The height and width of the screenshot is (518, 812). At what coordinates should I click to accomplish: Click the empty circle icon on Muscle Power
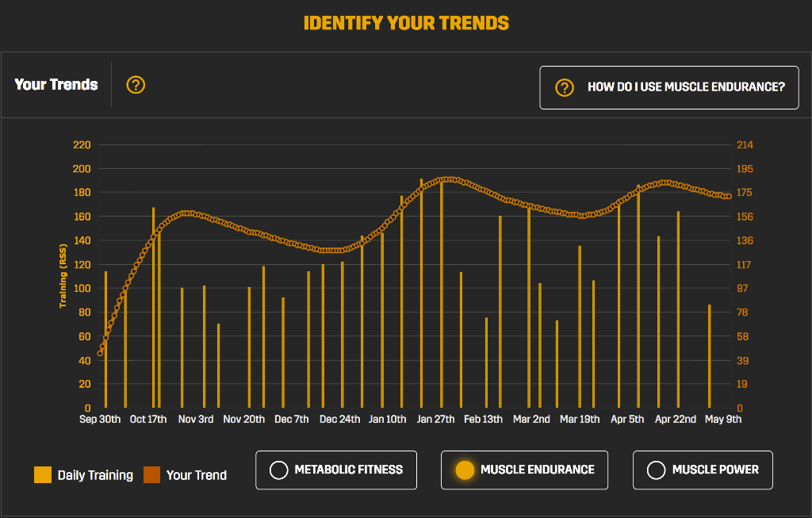[x=656, y=470]
